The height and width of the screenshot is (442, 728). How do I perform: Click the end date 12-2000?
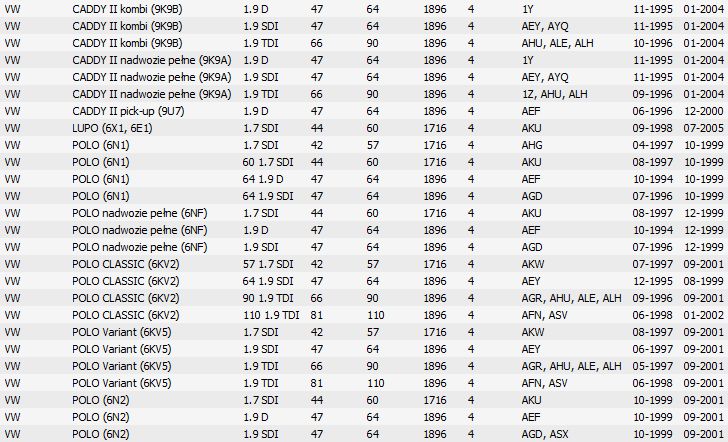(703, 111)
